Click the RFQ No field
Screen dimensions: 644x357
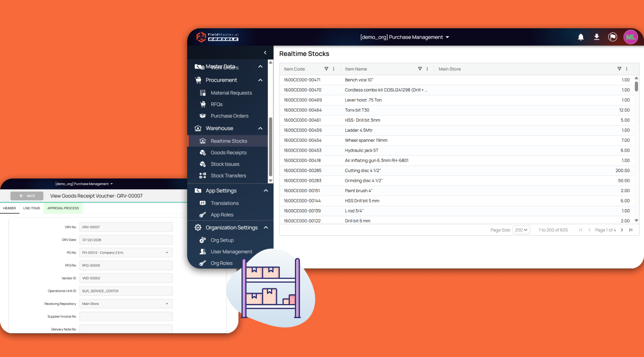(126, 266)
